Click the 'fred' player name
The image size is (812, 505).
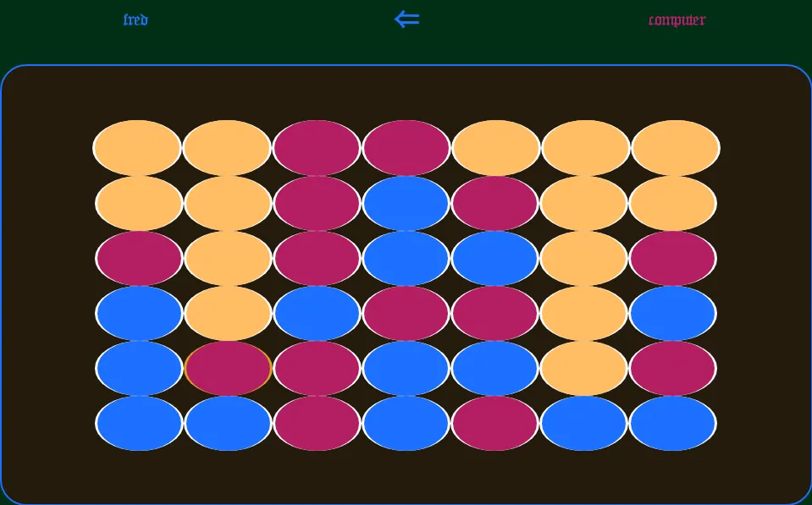(x=135, y=19)
